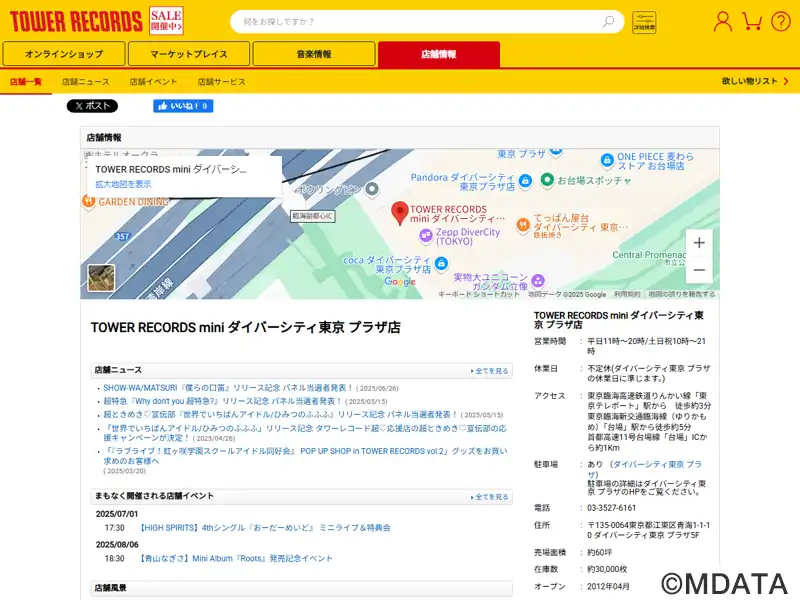
Task: Open ラブライブ POP UP SHOP news
Action: (x=305, y=456)
